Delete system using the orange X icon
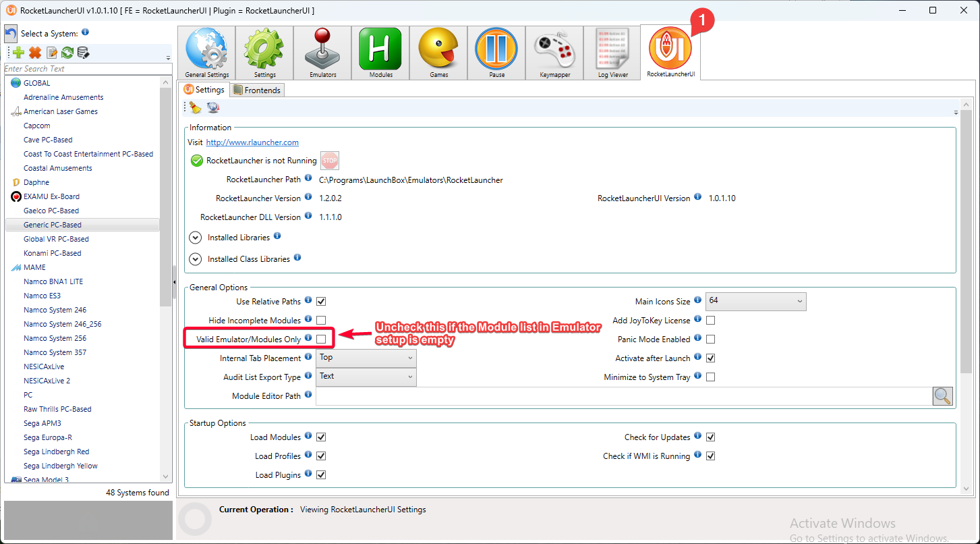The image size is (980, 544). point(35,53)
